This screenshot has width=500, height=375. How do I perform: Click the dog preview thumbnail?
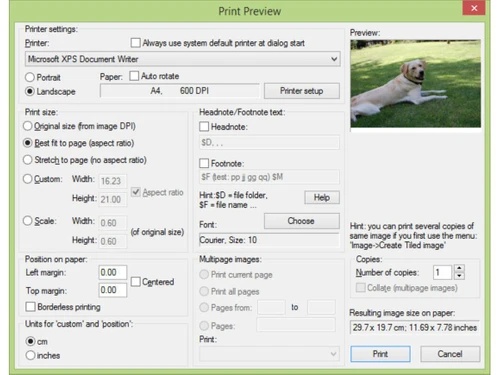415,83
